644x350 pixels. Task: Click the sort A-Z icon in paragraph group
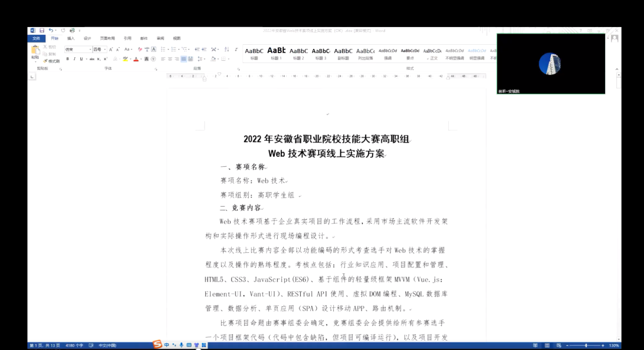(226, 49)
